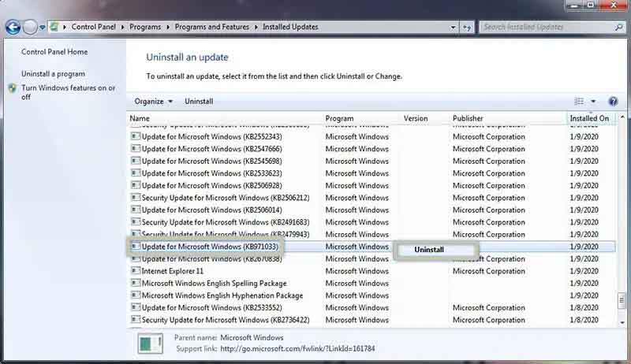Viewport: 631px width, 364px height.
Task: Click the vertical scrollbar thumb
Action: click(622, 300)
